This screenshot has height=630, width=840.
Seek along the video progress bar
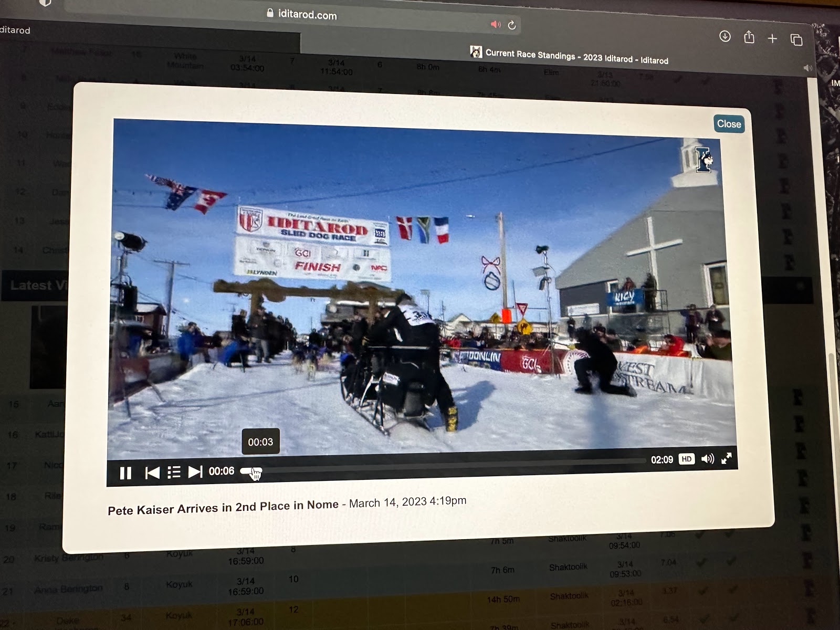point(444,465)
